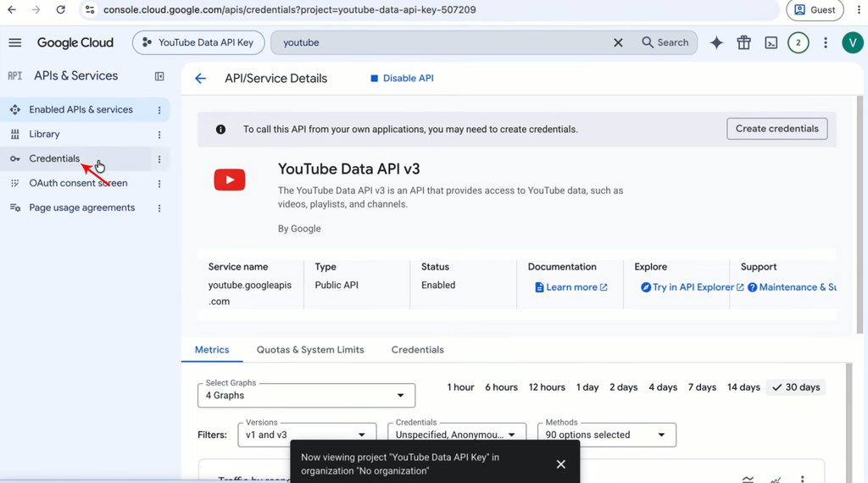Open the Learn more documentation link
This screenshot has width=868, height=483.
click(571, 287)
